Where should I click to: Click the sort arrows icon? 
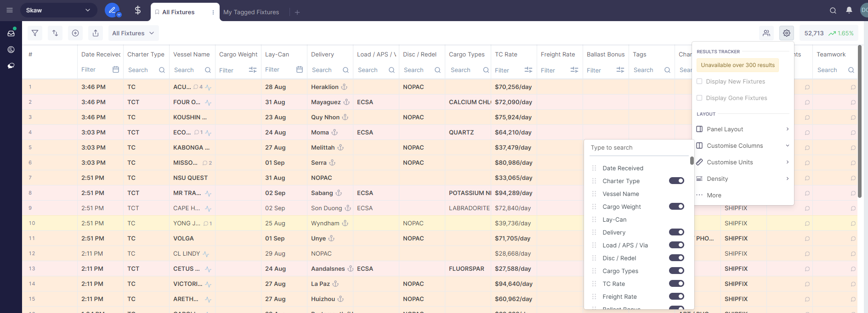[55, 33]
